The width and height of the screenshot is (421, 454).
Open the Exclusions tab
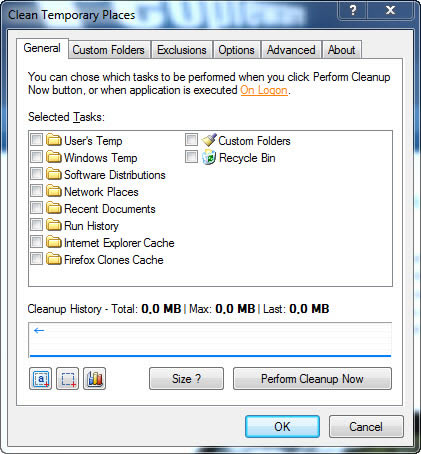[x=182, y=50]
